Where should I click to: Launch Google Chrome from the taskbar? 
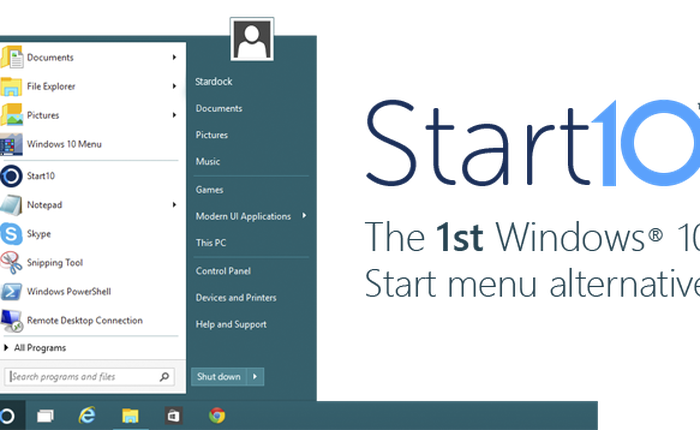click(x=217, y=415)
